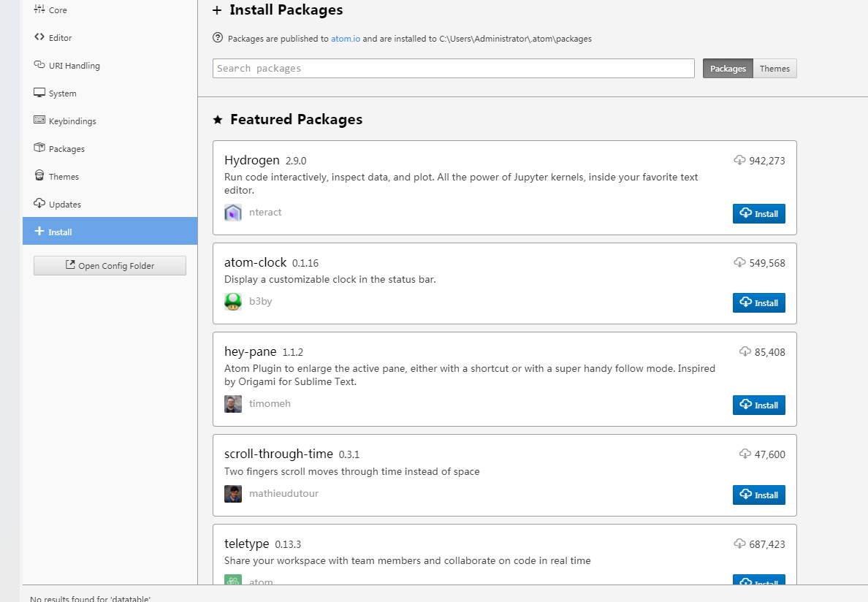This screenshot has height=602, width=868.
Task: Click the Editor code brackets icon
Action: pos(39,37)
